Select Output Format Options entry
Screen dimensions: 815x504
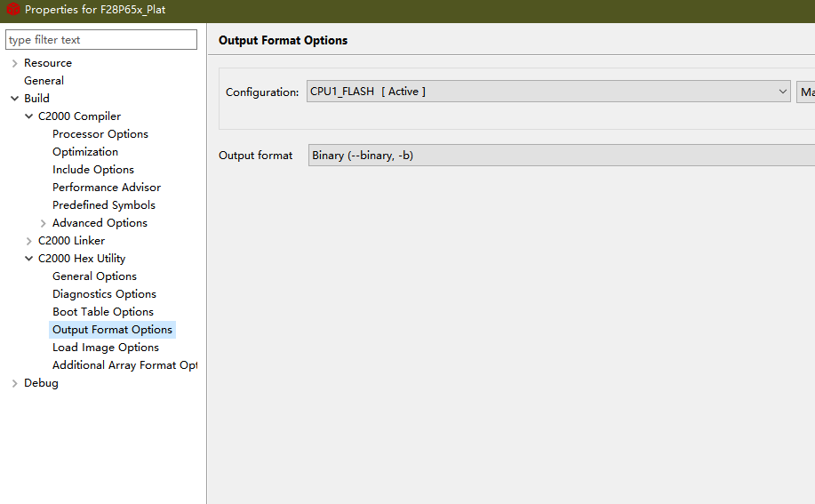click(x=112, y=330)
